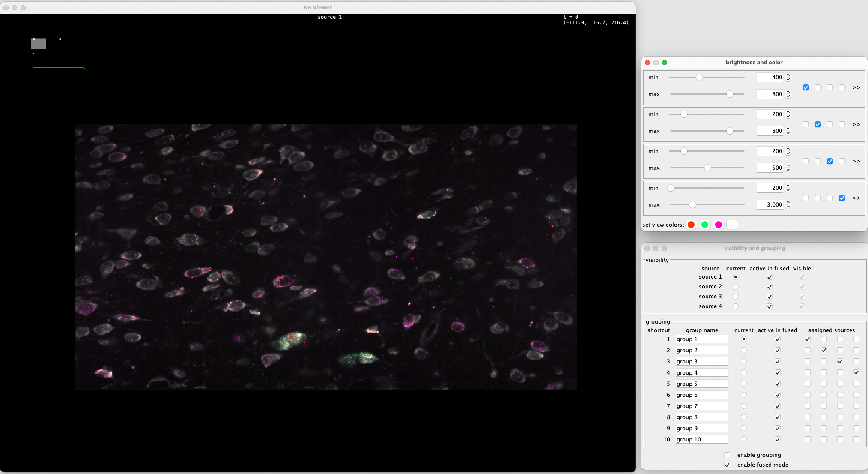
Task: Click the white view color swatch
Action: (732, 225)
